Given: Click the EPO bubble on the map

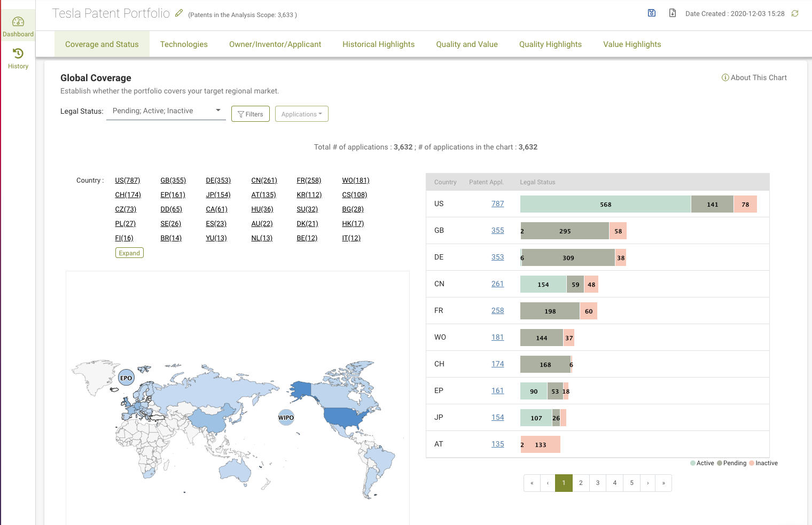Looking at the screenshot, I should click(x=126, y=378).
